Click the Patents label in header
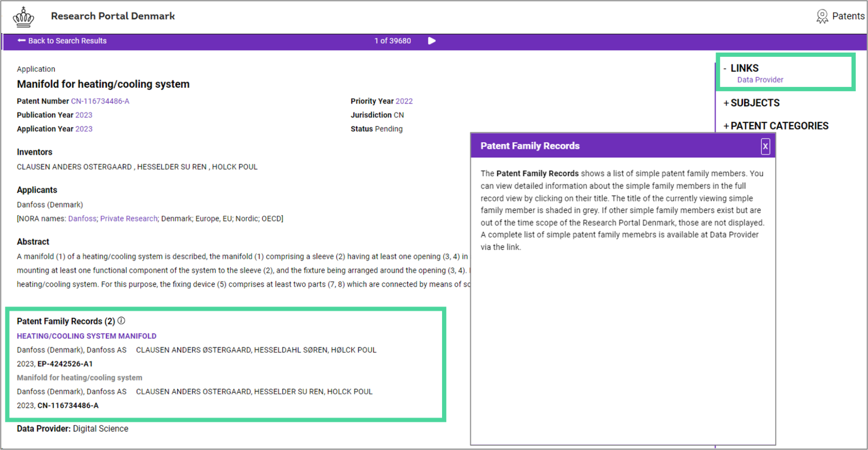 pyautogui.click(x=848, y=16)
